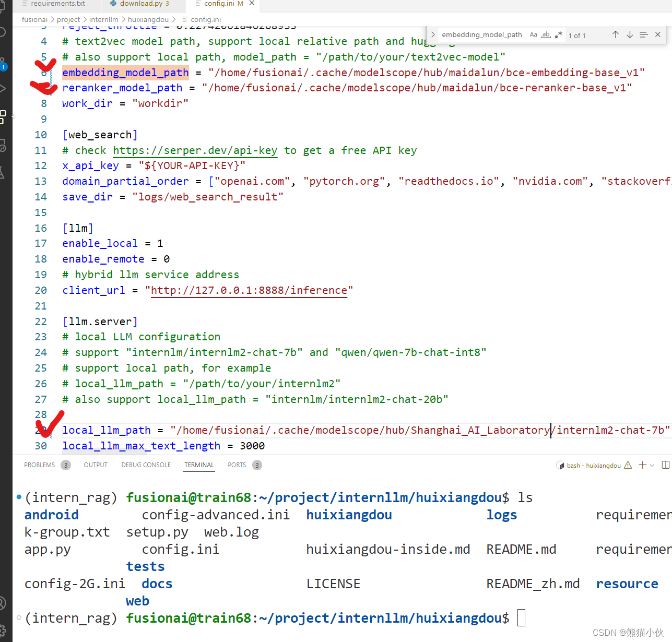Close the find widget
This screenshot has width=672, height=642.
point(658,34)
